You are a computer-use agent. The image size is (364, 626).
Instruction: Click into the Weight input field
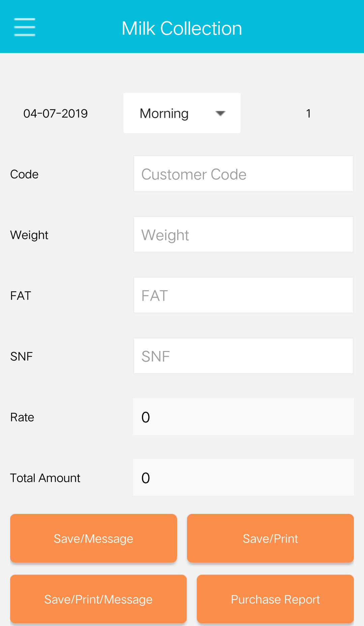coord(243,235)
